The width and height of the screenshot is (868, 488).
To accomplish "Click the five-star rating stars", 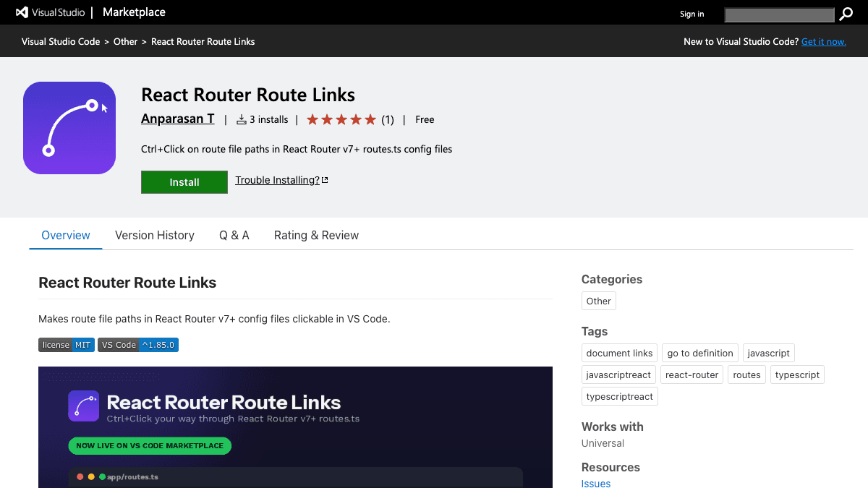I will click(x=341, y=119).
